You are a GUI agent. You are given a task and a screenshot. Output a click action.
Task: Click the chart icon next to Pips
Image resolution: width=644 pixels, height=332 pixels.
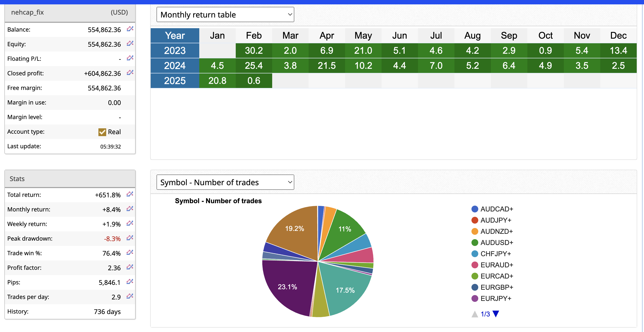[x=130, y=282]
